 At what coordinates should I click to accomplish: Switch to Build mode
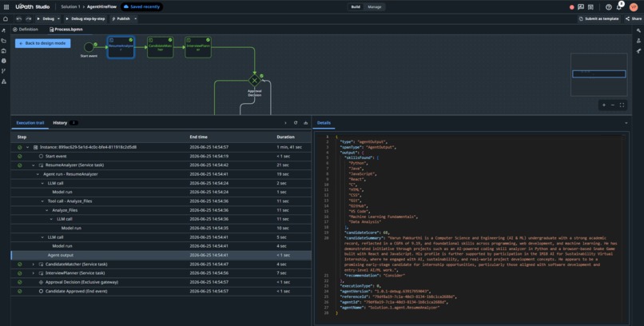(356, 7)
